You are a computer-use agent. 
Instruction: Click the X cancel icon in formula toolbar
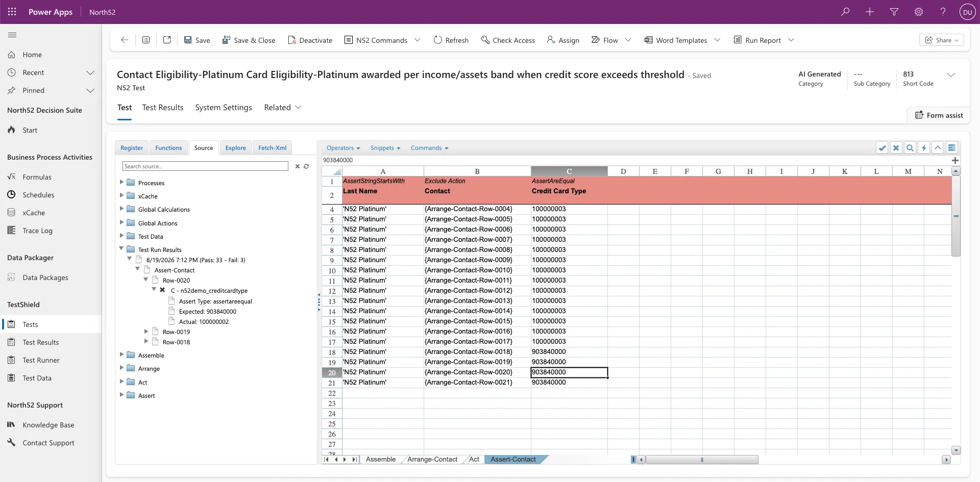[x=896, y=148]
